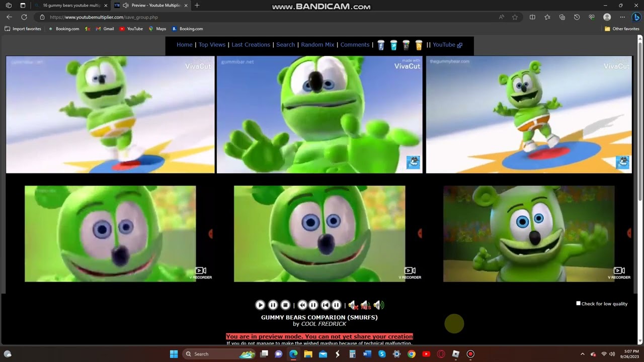Close the Preview - Youtube Multiplier tab
The image size is (644, 362).
186,6
